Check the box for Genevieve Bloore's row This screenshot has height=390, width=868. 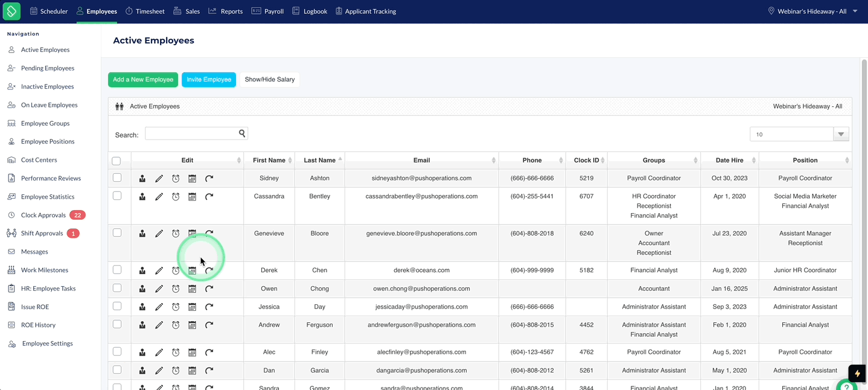coord(117,232)
